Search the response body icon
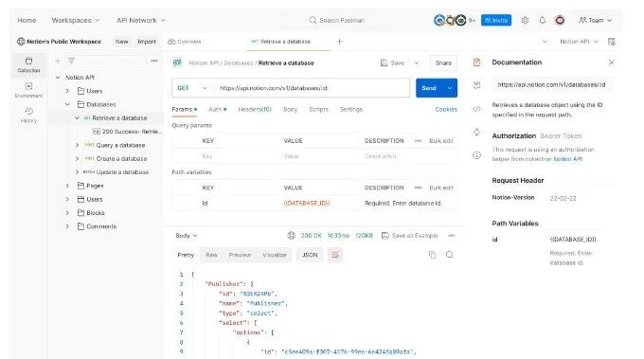 [x=450, y=255]
